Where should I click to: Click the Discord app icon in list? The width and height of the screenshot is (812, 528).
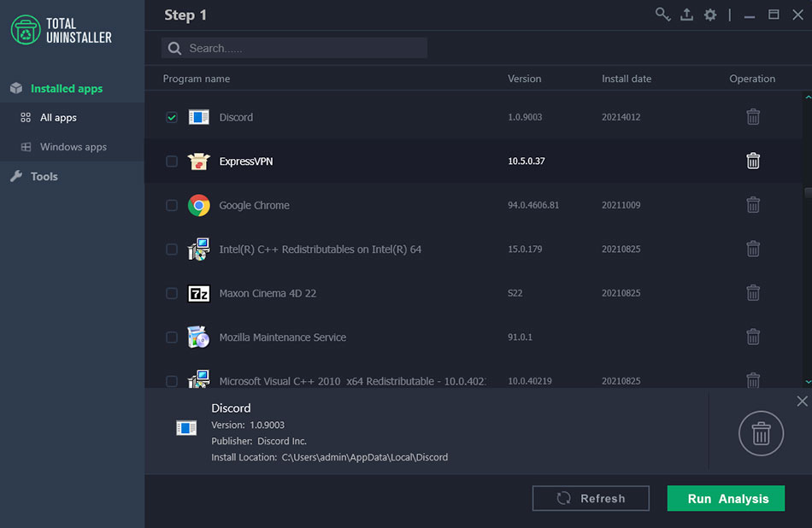click(199, 117)
